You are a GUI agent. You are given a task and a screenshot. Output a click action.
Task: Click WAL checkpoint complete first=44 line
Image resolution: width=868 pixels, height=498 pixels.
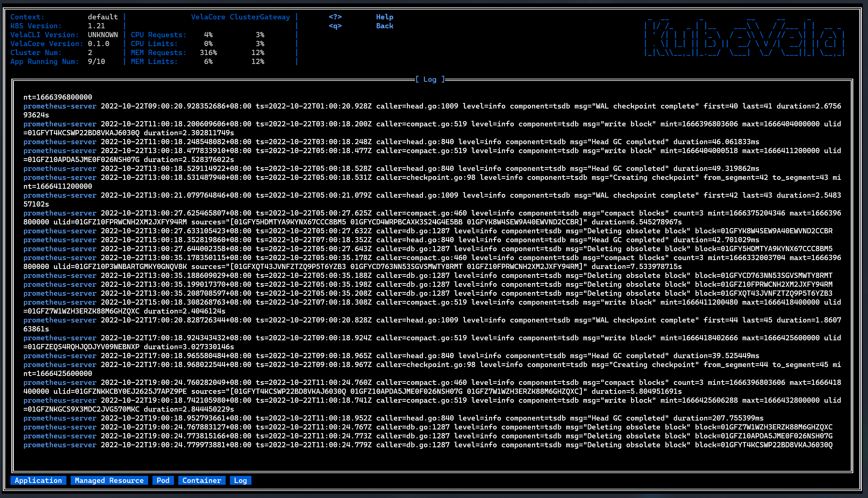(432, 324)
